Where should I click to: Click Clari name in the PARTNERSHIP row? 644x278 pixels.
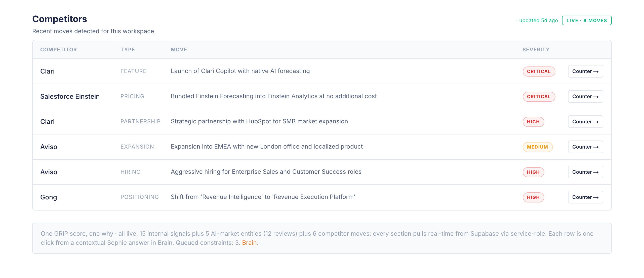(47, 122)
